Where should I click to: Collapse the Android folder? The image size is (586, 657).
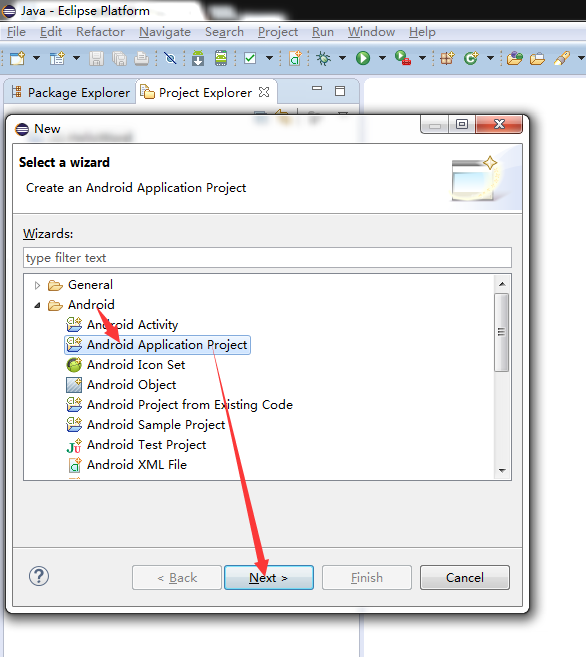pos(37,305)
